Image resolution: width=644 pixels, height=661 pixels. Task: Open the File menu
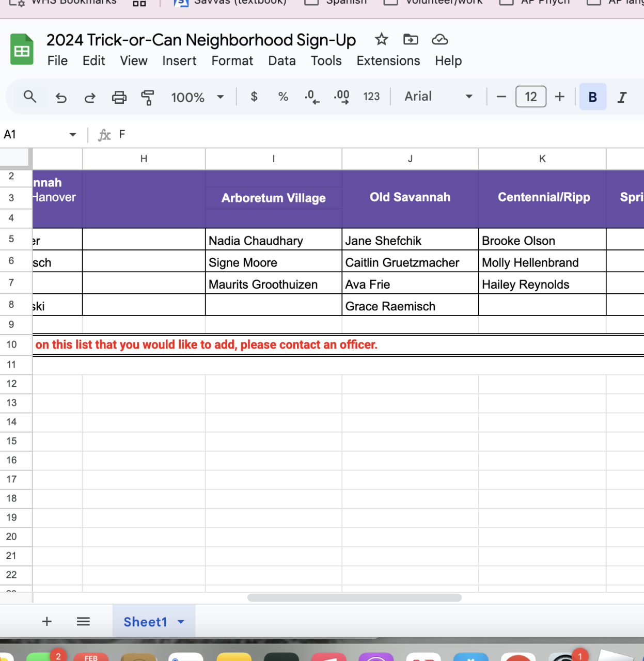pyautogui.click(x=57, y=61)
